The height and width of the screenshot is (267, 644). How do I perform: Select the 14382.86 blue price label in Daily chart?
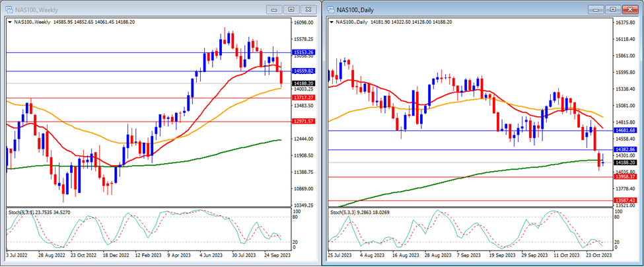(x=625, y=149)
